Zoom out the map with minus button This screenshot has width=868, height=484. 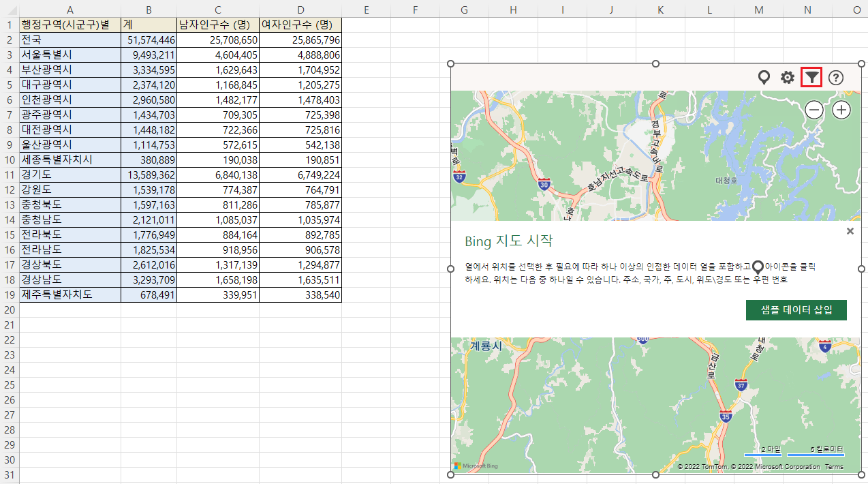click(x=814, y=110)
